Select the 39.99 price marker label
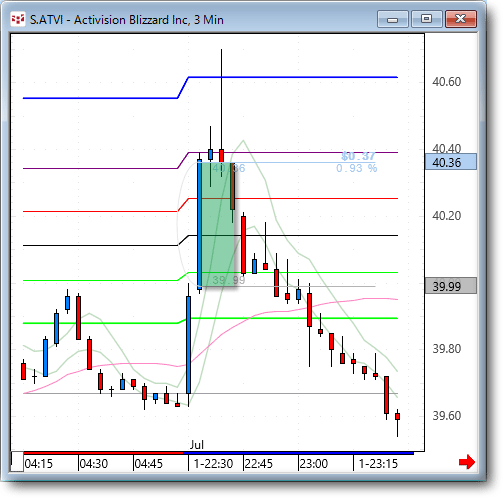Viewport: 504px width, 499px height. pyautogui.click(x=451, y=286)
